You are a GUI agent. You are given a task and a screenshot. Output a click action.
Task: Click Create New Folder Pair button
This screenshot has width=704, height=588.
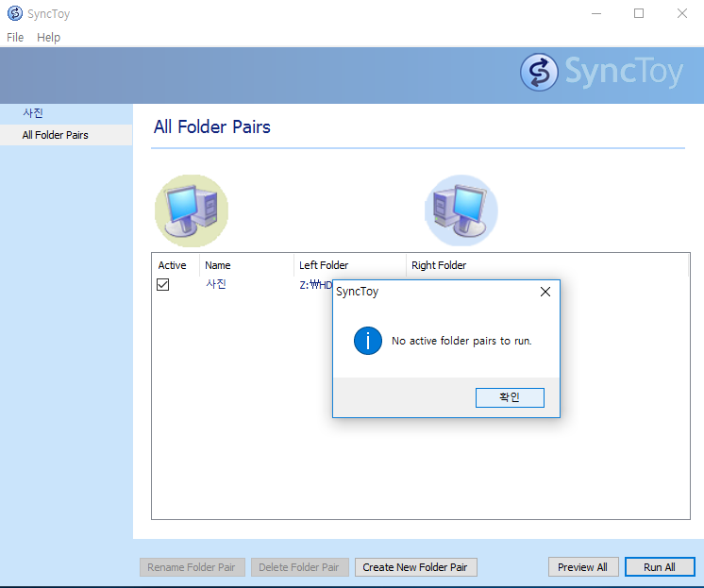tap(416, 567)
